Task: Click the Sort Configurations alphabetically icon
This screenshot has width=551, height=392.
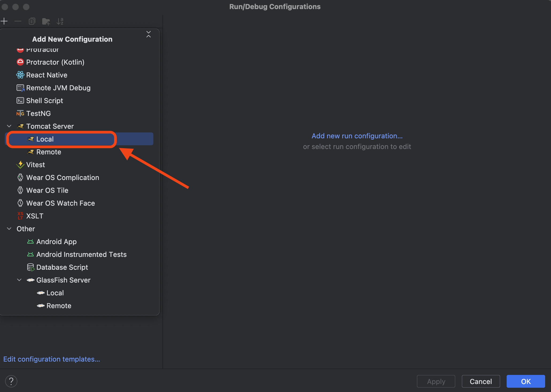Action: [60, 21]
